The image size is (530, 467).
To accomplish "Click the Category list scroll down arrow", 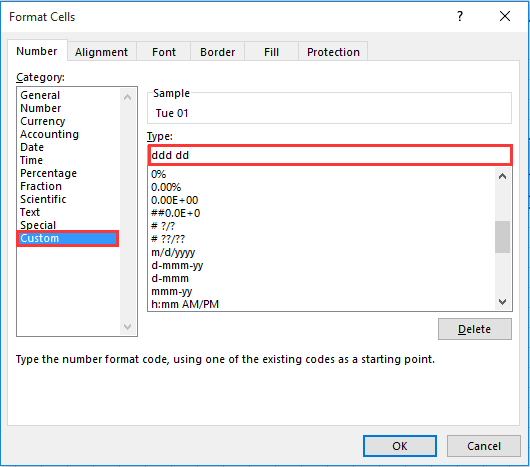I will coord(127,326).
